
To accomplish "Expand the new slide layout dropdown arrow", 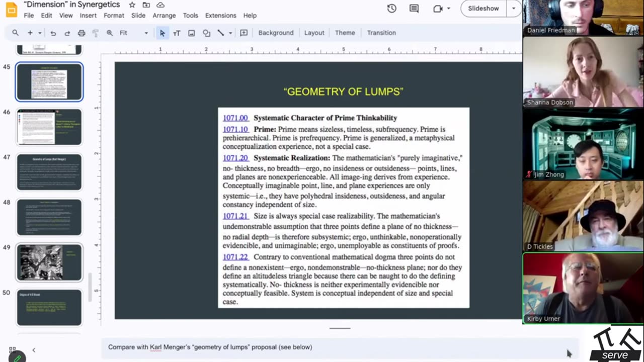I will [40, 33].
